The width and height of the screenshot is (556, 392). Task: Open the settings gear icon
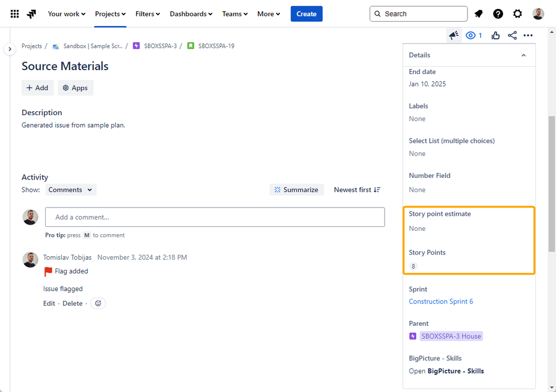(x=518, y=14)
